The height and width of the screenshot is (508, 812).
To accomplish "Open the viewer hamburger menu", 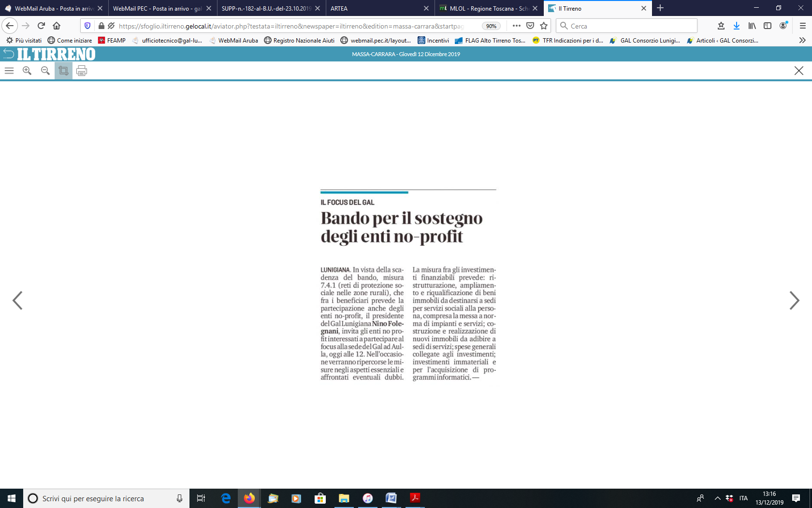I will [9, 71].
